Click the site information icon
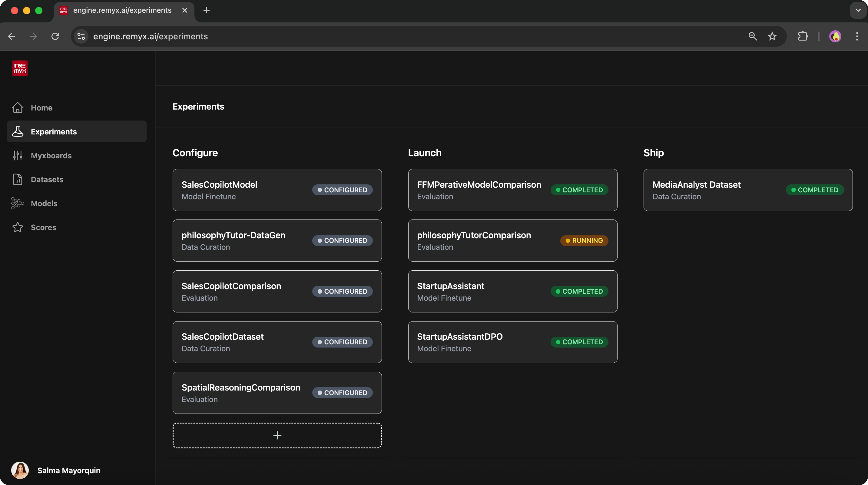The width and height of the screenshot is (868, 485). pyautogui.click(x=81, y=36)
